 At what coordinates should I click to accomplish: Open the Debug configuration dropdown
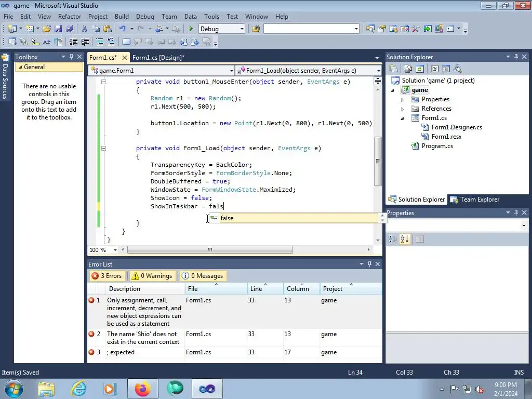coord(242,29)
